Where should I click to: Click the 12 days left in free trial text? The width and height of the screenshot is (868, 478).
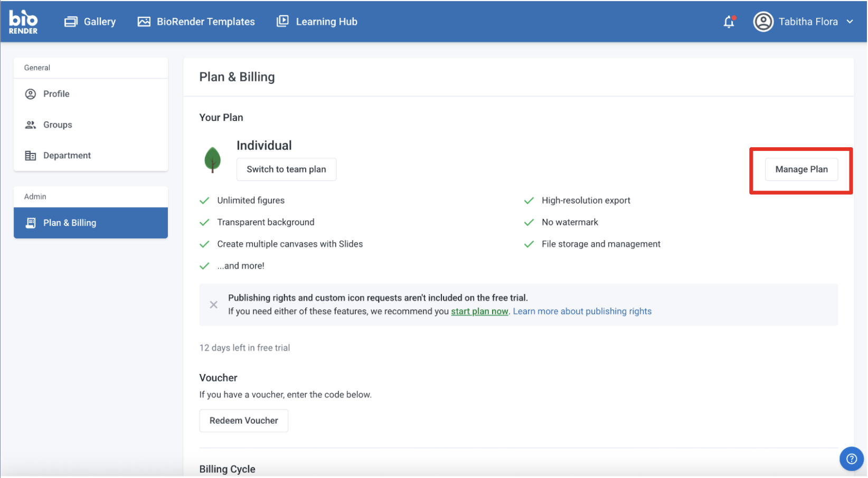click(x=244, y=348)
